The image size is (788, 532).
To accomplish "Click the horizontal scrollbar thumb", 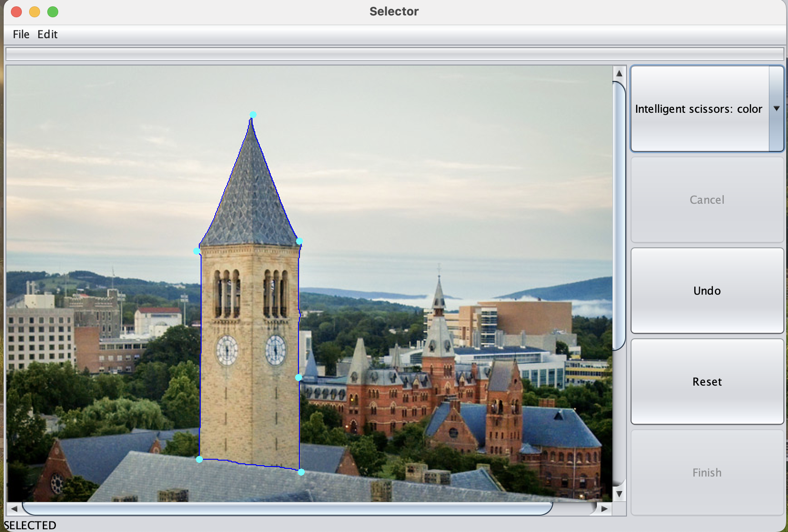I will pyautogui.click(x=287, y=508).
